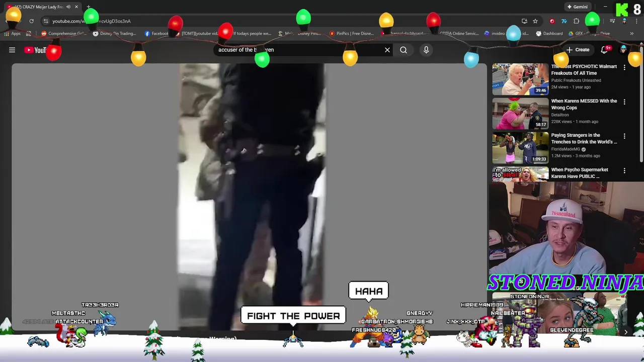The height and width of the screenshot is (362, 644).
Task: Click the Gemini button in title bar
Action: [577, 7]
